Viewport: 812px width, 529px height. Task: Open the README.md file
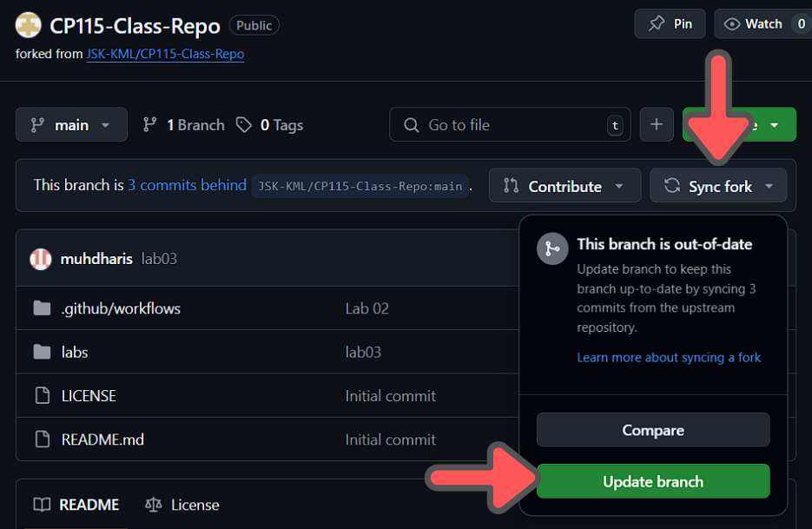[x=102, y=440]
